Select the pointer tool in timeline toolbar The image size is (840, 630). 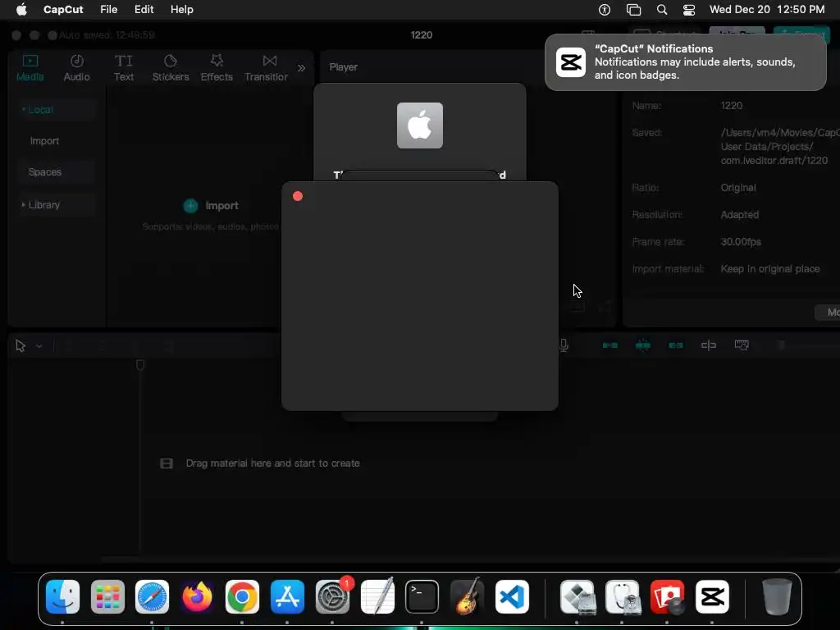pyautogui.click(x=21, y=346)
